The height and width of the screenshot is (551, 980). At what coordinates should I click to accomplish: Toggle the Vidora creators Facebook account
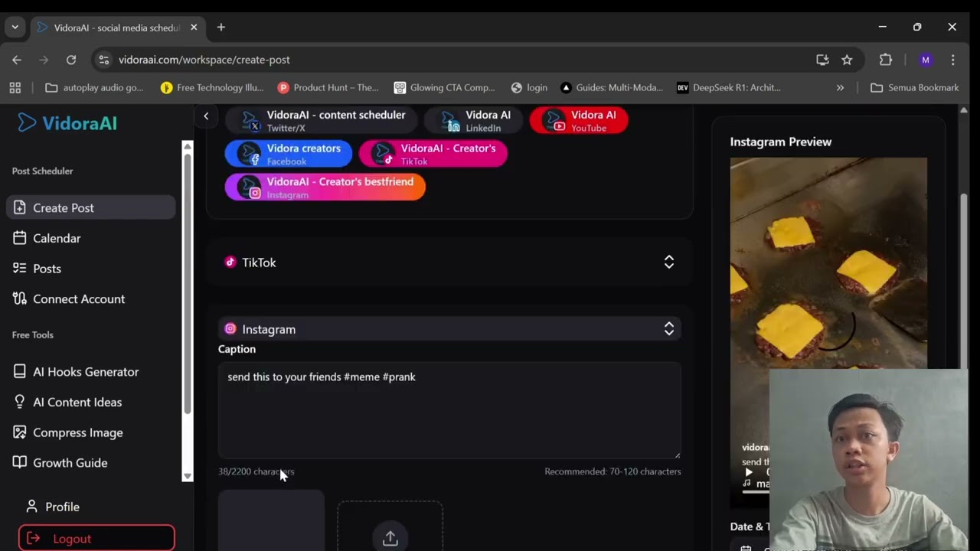coord(289,154)
